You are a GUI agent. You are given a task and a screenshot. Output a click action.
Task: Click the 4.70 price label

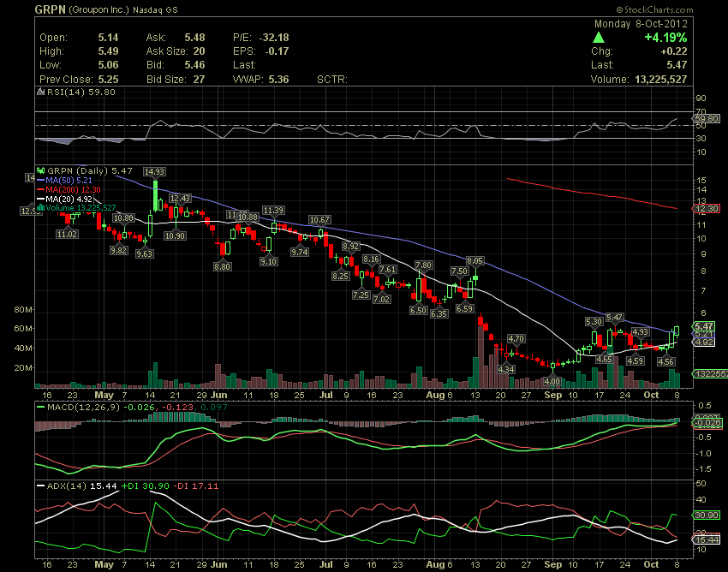point(516,339)
